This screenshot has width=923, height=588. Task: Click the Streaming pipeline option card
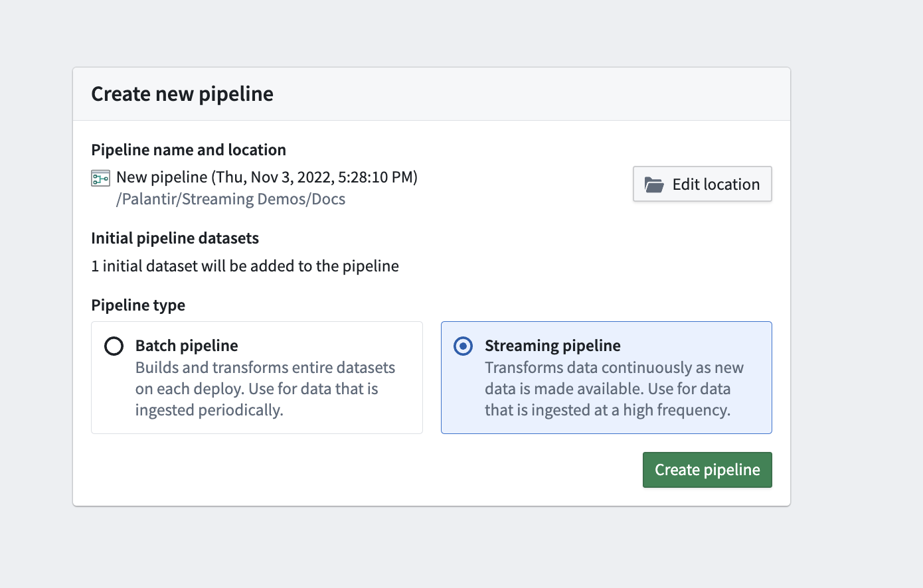[606, 377]
